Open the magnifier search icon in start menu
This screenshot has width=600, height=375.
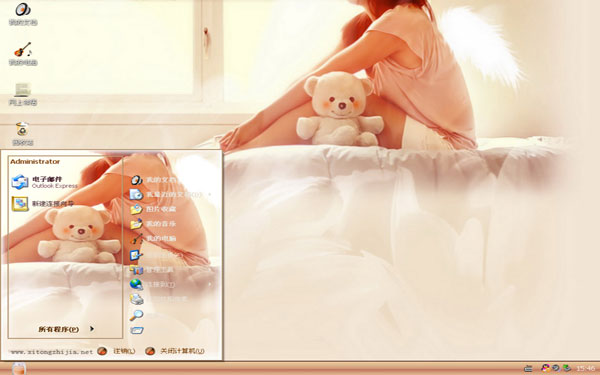tap(136, 315)
